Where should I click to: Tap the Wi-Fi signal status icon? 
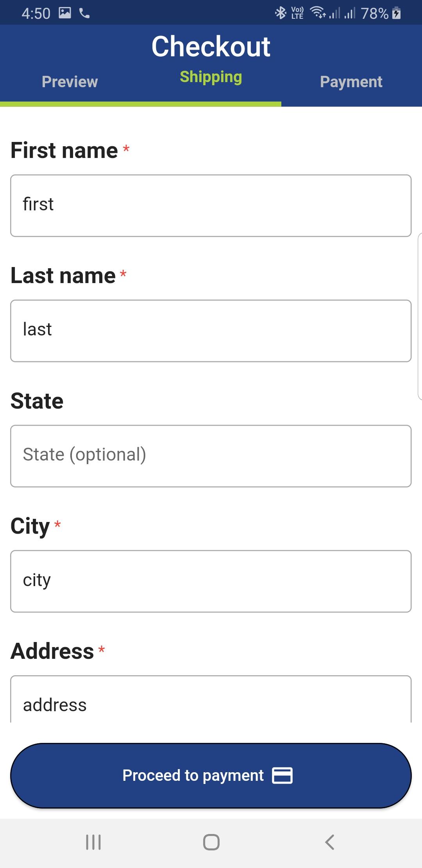[318, 13]
